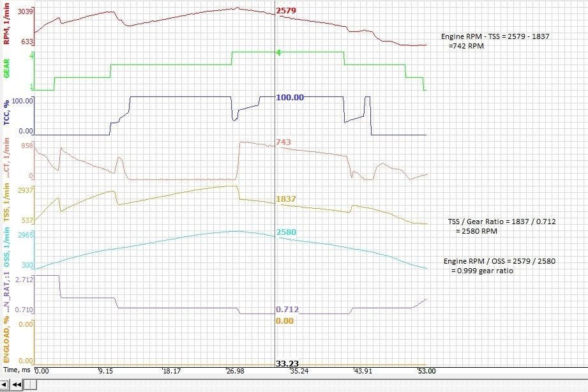Click the TCC cursor value 100.00
This screenshot has height=392, width=588.
tap(289, 98)
